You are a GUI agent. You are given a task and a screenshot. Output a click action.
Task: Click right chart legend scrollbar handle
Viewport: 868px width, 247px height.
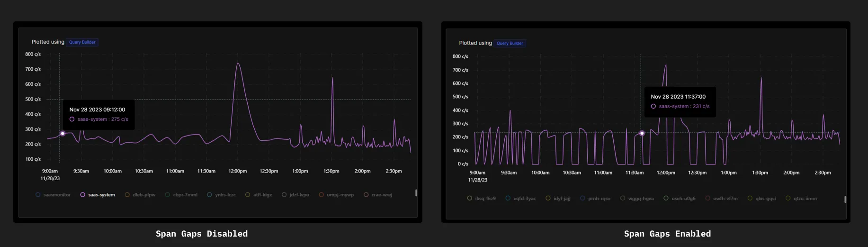click(x=845, y=200)
